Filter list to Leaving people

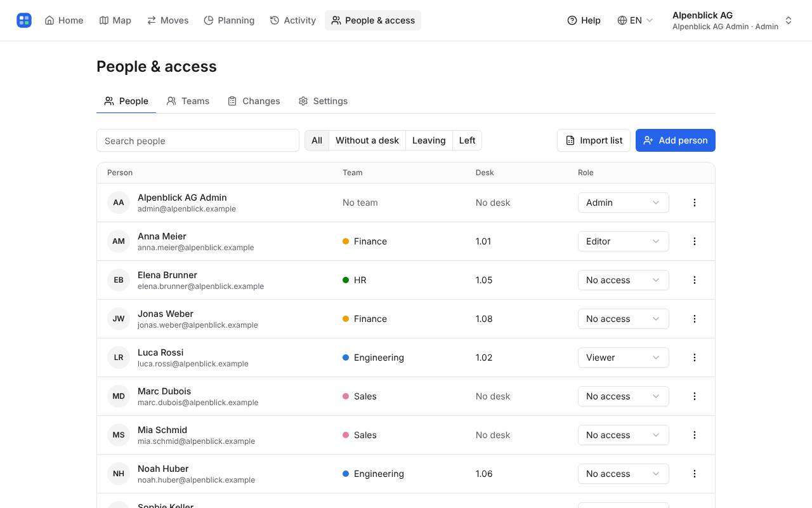point(429,140)
